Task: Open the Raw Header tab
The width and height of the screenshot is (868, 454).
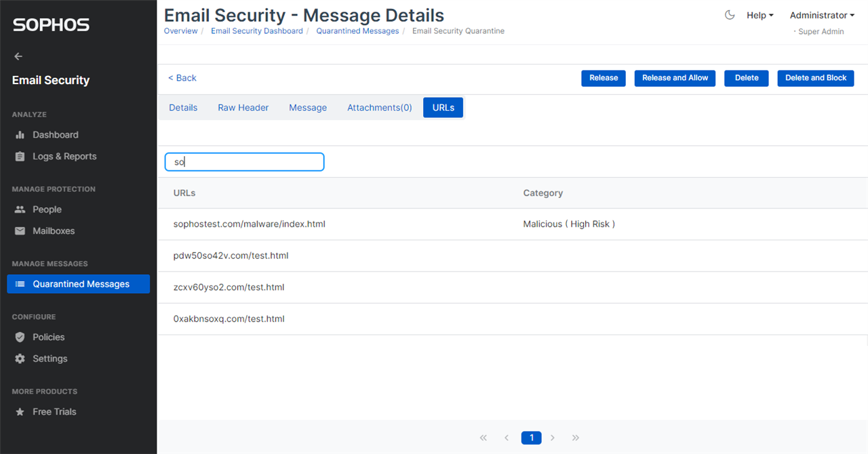Action: (243, 108)
